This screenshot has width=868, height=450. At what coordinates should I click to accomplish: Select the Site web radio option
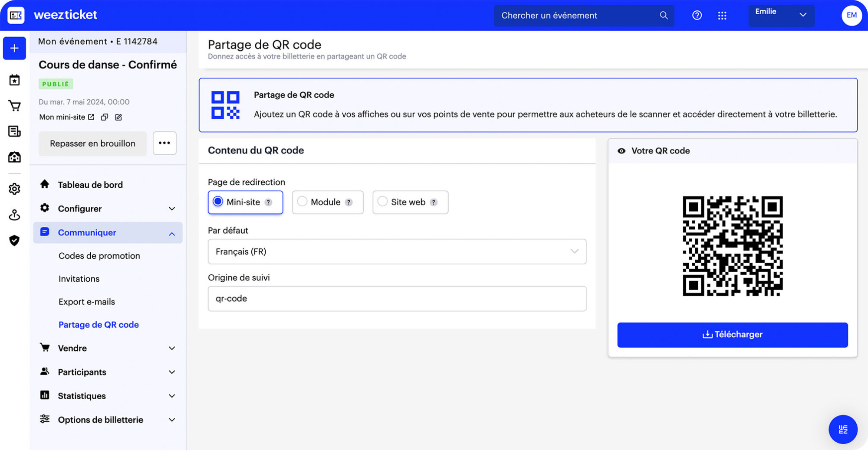[x=382, y=202]
